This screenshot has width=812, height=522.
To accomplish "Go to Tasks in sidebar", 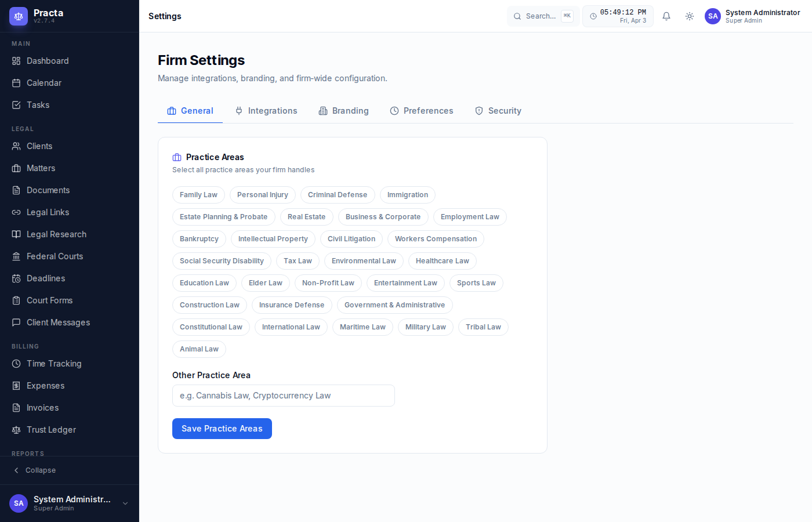I will coord(70,105).
